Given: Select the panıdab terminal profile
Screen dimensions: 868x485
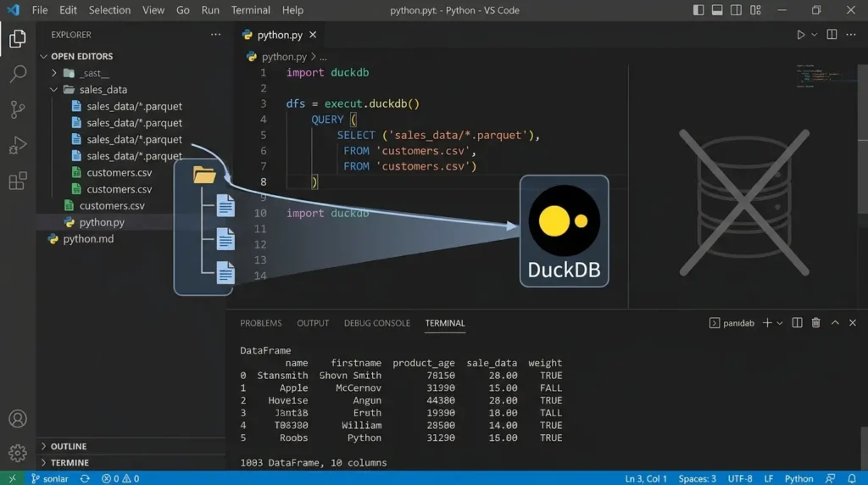Looking at the screenshot, I should pos(732,323).
